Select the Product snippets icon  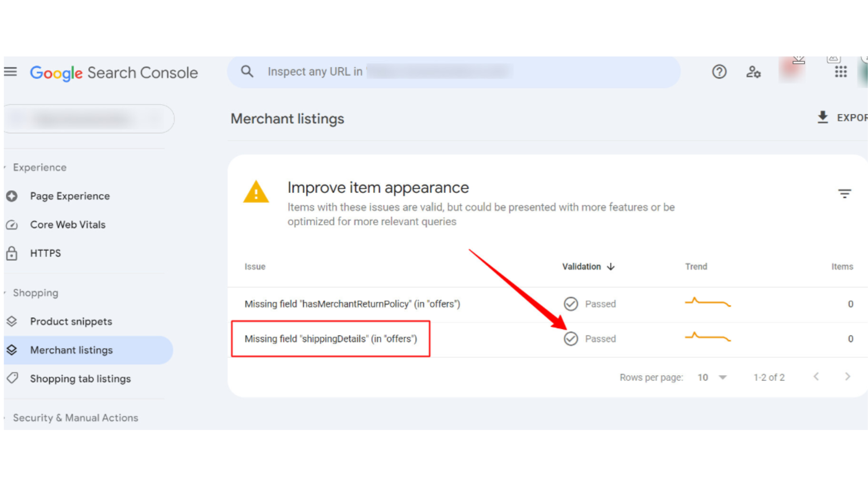coord(12,321)
